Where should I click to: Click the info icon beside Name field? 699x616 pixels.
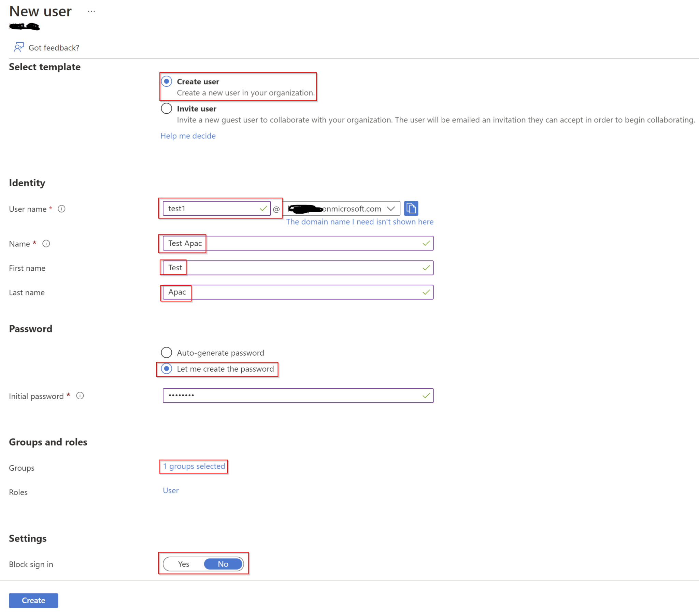click(x=46, y=244)
